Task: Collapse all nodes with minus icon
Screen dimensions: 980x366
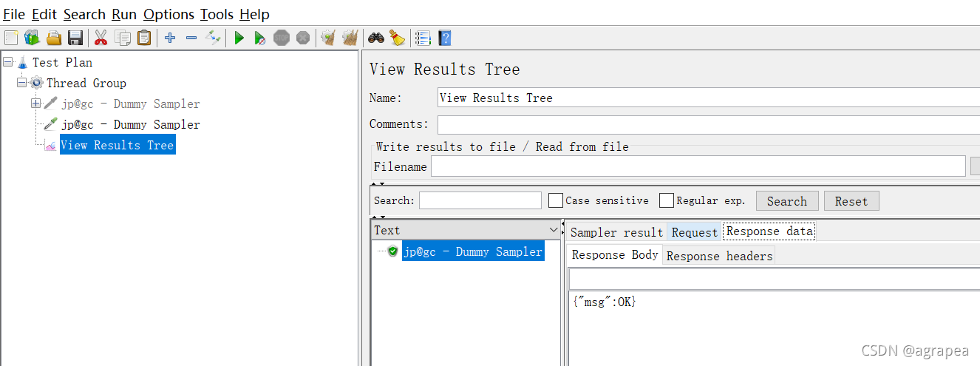Action: click(x=191, y=38)
